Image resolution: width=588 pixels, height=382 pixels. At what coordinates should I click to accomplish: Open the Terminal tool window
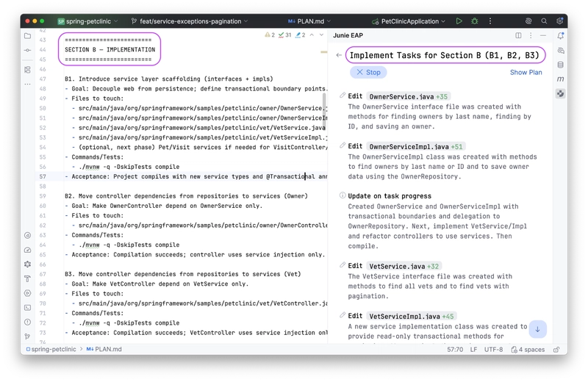click(27, 306)
